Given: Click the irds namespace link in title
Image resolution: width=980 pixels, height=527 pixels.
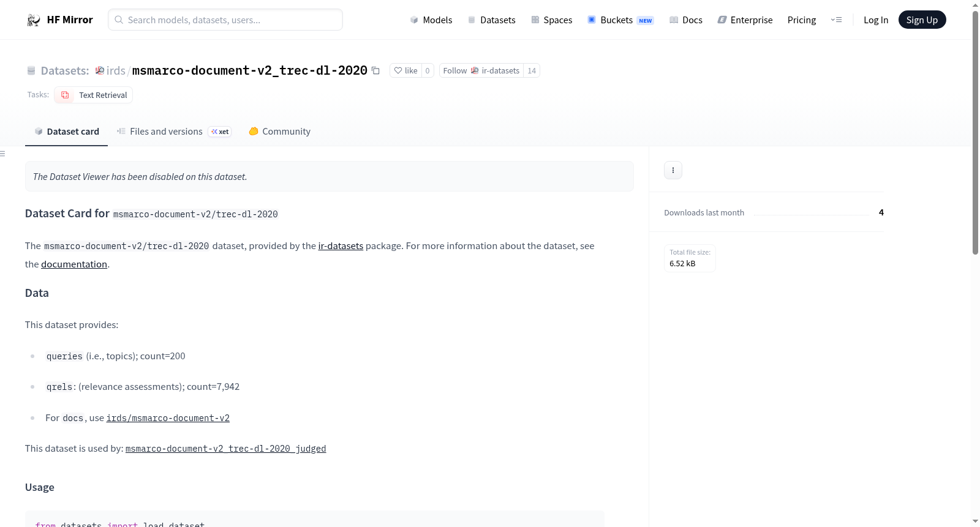Looking at the screenshot, I should point(116,71).
